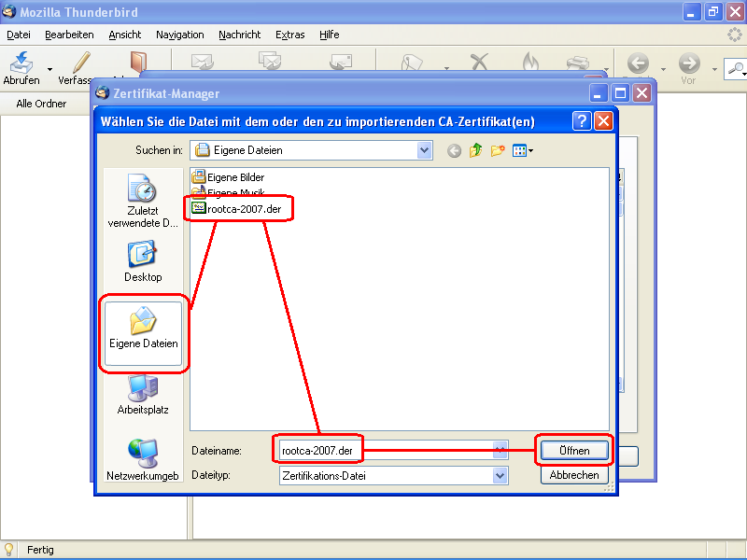Expand the Dateityp dropdown
The height and width of the screenshot is (560, 747).
500,475
